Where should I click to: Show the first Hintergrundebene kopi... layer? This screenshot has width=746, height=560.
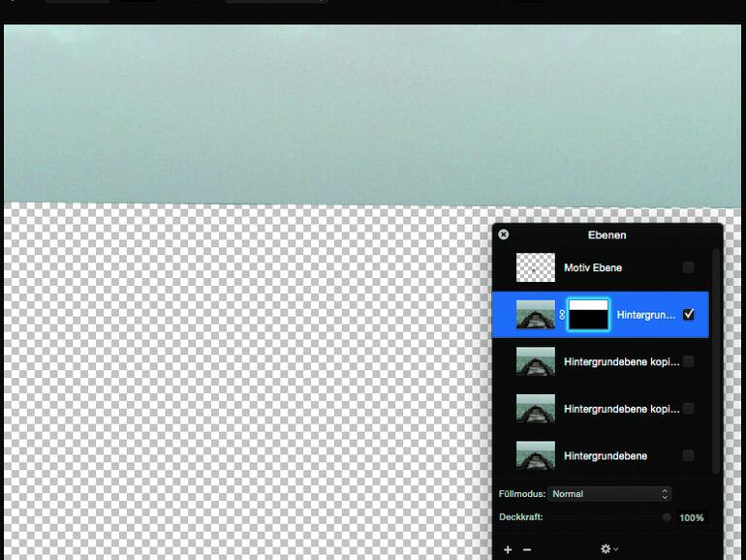click(688, 361)
